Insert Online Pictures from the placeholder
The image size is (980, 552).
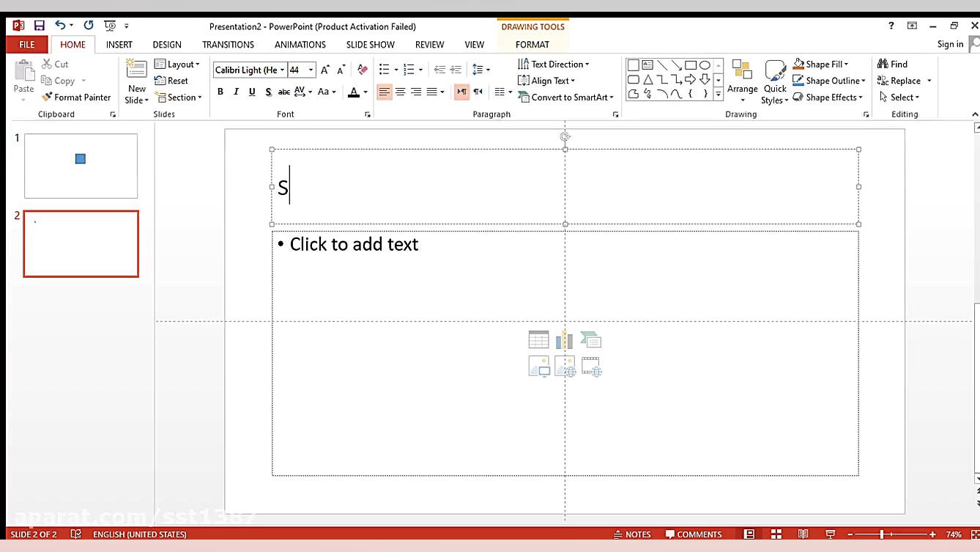(565, 366)
